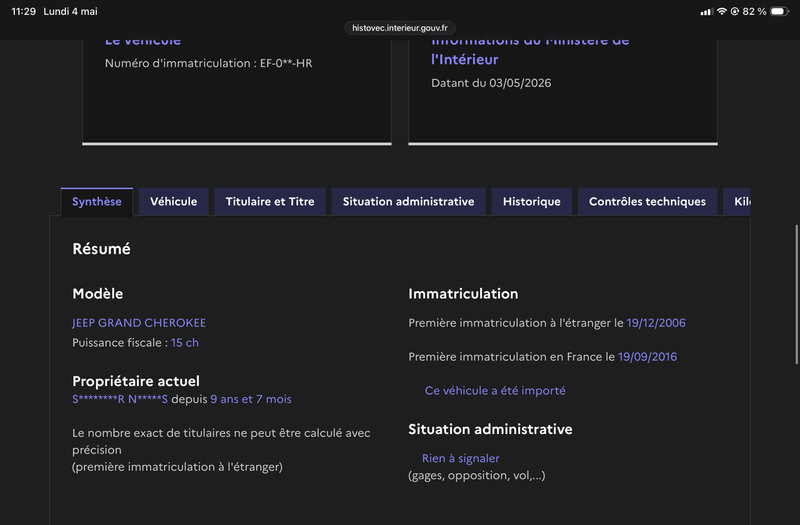Tap the 11:29 clock in status bar
This screenshot has height=525, width=800.
click(23, 11)
